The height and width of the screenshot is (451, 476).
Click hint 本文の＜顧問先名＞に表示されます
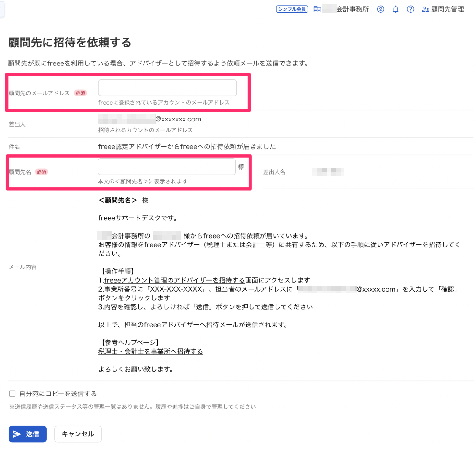coord(143,181)
